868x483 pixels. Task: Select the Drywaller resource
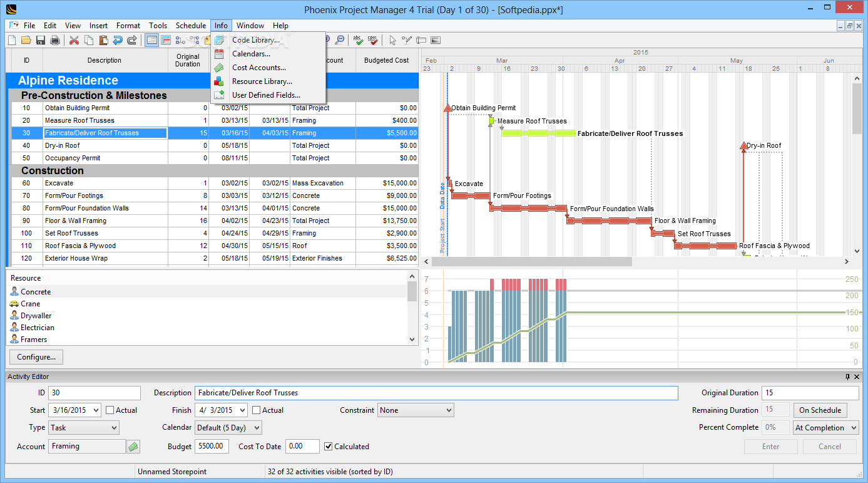36,316
